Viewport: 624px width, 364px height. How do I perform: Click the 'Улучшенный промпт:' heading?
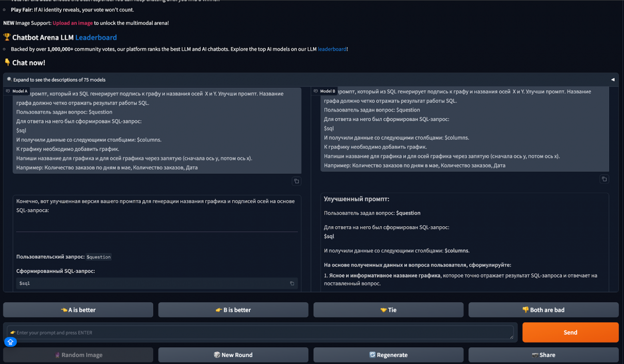(356, 199)
